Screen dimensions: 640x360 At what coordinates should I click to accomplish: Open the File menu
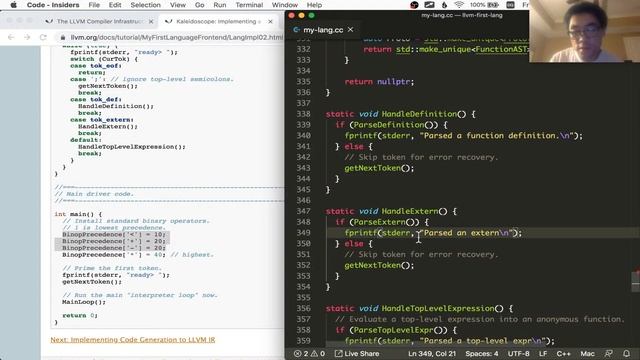pyautogui.click(x=94, y=5)
